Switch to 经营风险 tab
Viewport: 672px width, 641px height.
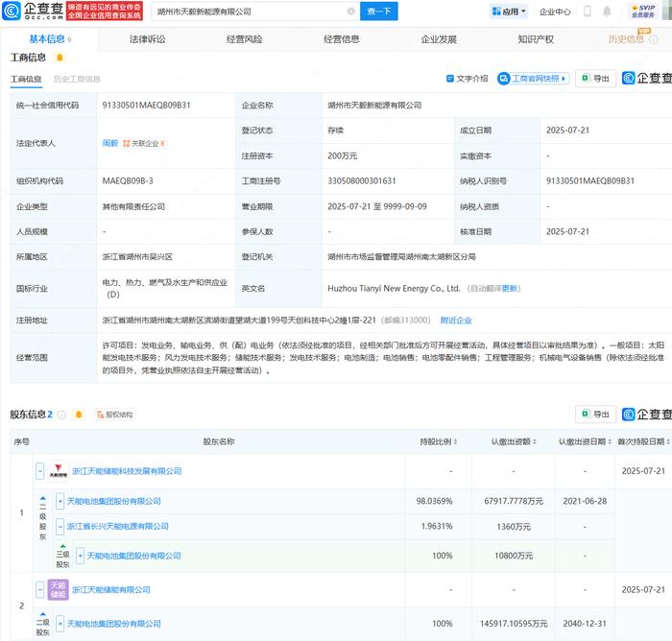tap(244, 39)
